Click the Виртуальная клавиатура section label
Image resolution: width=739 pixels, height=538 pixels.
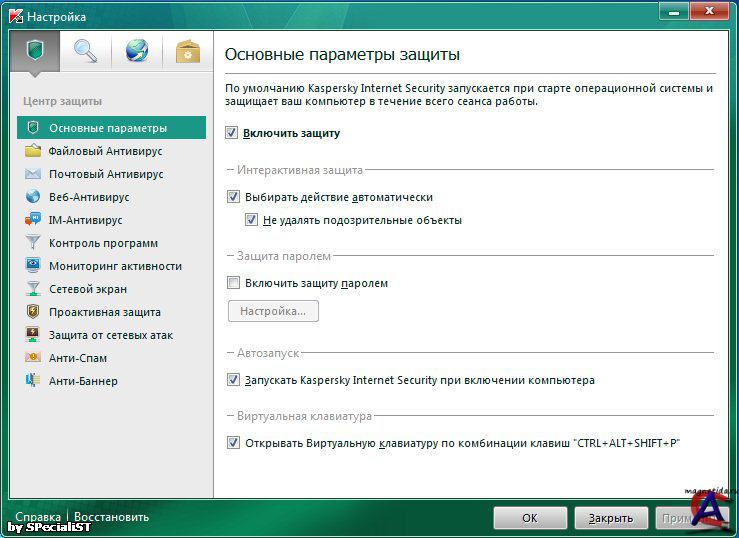point(304,416)
